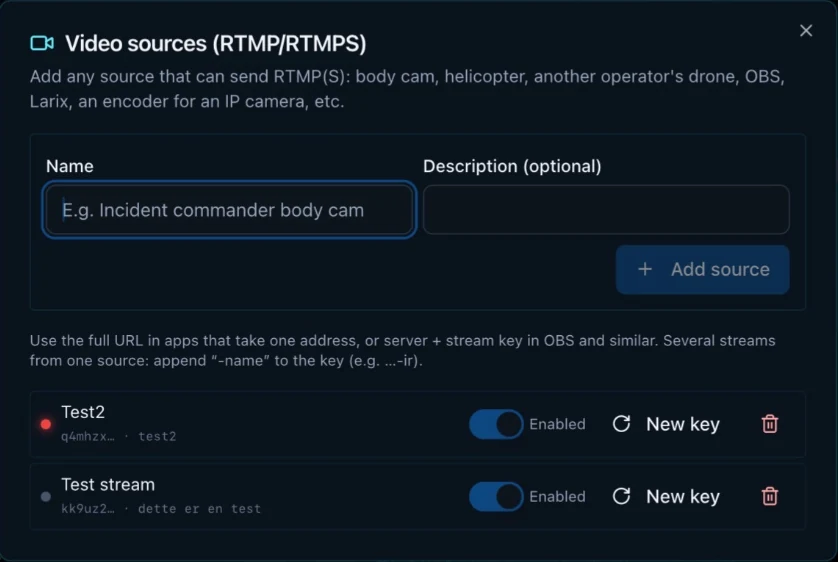Toggle the Enabled switch for Test2
Screen dimensions: 838x562
pyautogui.click(x=496, y=424)
